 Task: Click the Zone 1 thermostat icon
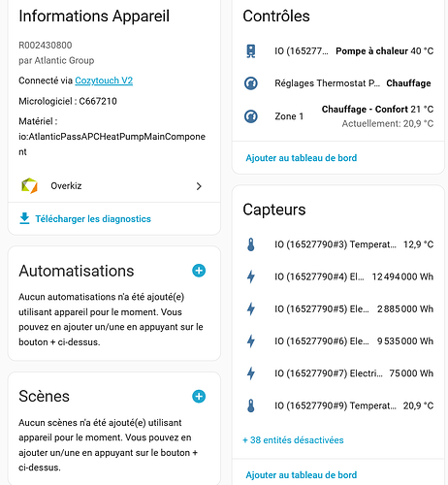tap(251, 116)
